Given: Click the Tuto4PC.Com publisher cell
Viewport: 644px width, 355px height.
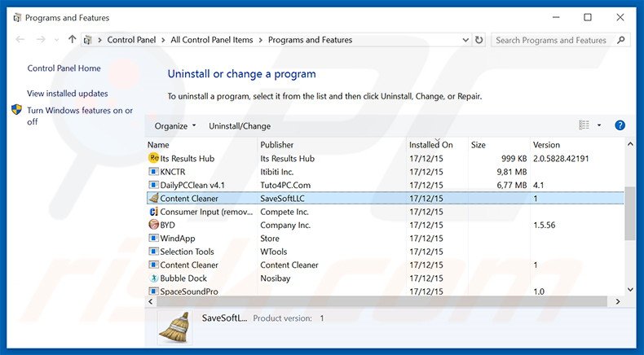Looking at the screenshot, I should [285, 185].
